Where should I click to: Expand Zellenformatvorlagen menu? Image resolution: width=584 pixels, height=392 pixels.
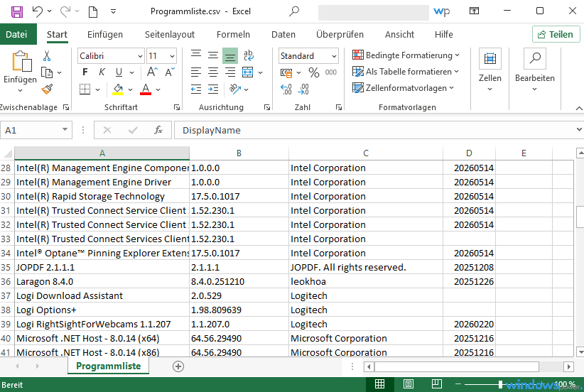[404, 88]
